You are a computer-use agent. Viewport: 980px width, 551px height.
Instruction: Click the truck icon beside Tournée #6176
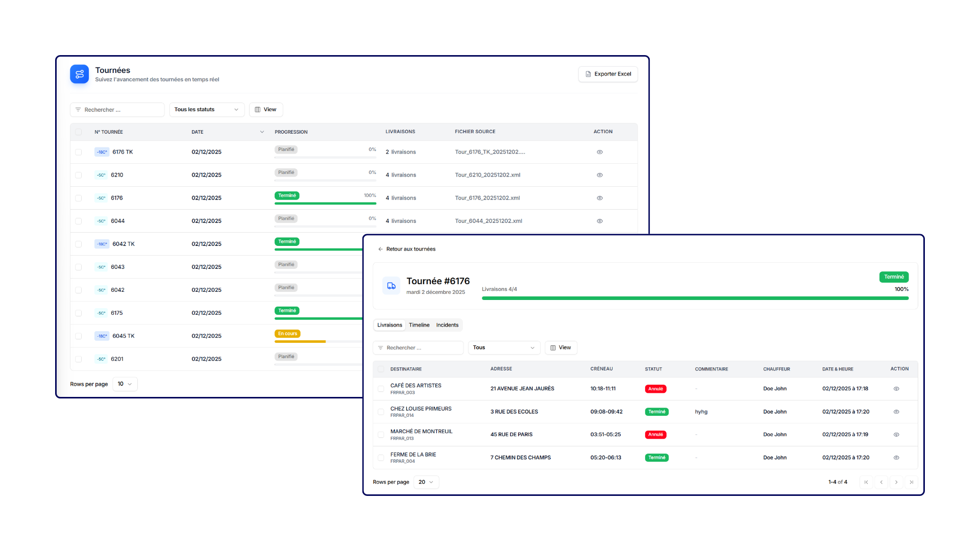(x=391, y=286)
